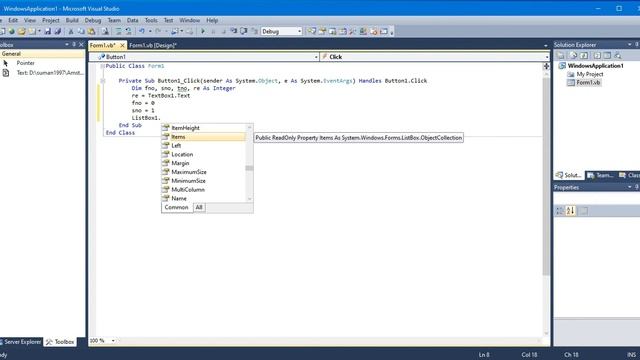Switch to Server Explorer tab

coord(22,342)
